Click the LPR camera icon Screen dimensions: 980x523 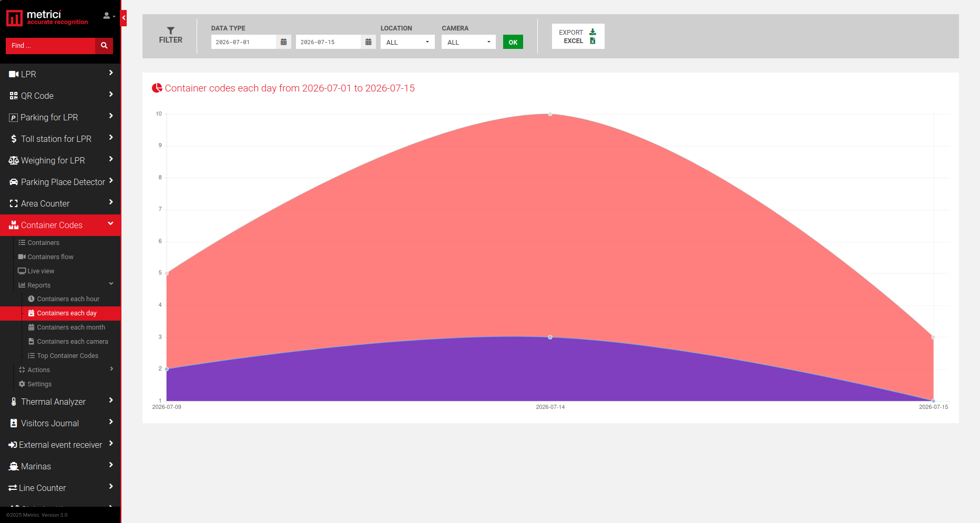pyautogui.click(x=14, y=74)
